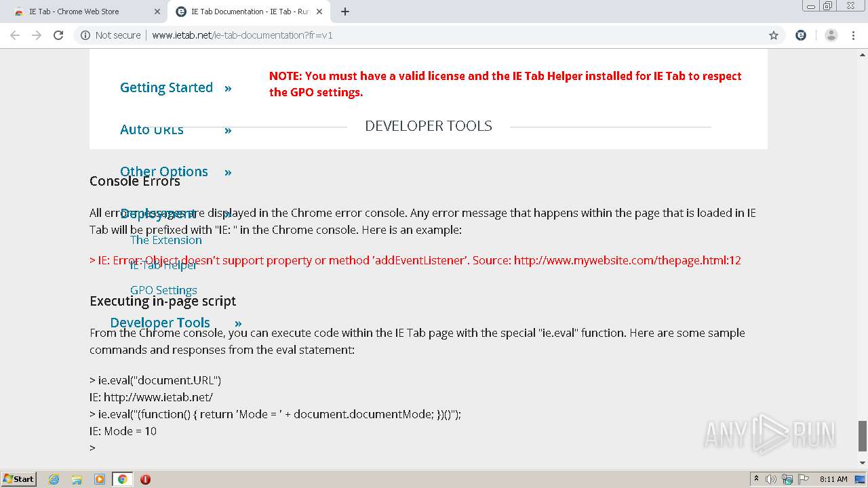The image size is (868, 488).
Task: Expand the Other Options chevron
Action: 228,172
